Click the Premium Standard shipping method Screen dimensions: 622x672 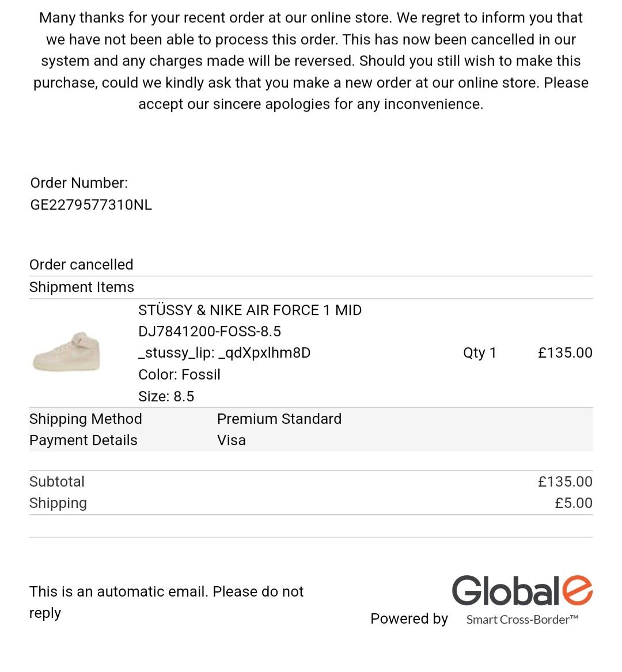pyautogui.click(x=279, y=419)
